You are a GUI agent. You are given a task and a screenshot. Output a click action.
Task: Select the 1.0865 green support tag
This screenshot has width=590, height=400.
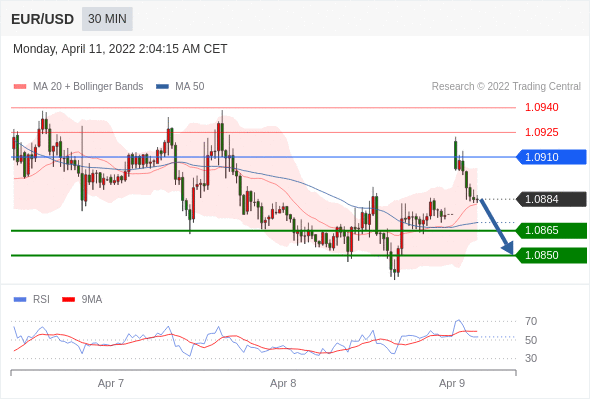click(551, 230)
